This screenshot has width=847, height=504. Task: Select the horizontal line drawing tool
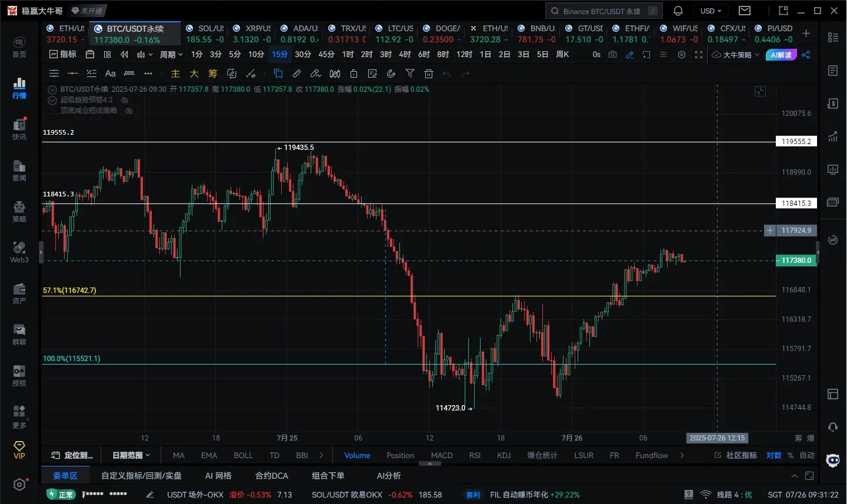[x=73, y=74]
